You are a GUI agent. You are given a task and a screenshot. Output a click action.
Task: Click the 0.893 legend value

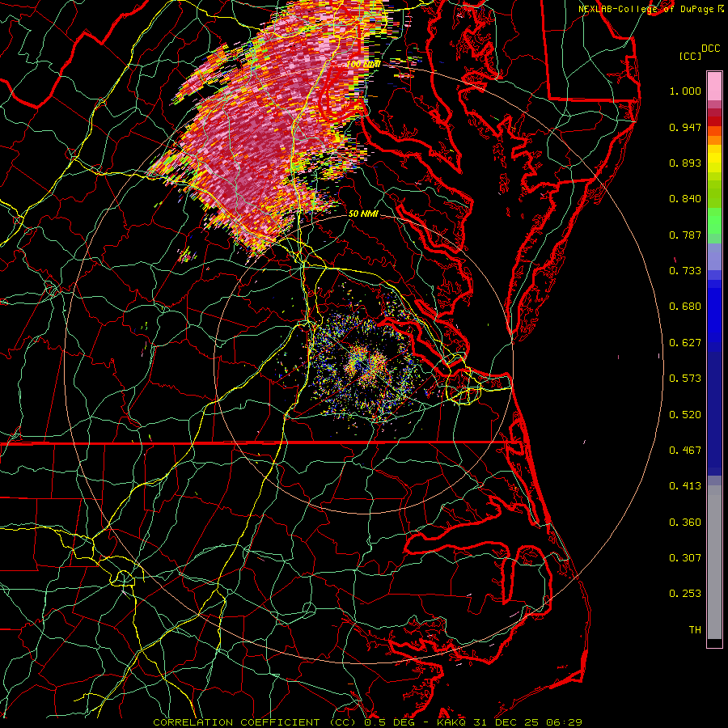tap(685, 163)
